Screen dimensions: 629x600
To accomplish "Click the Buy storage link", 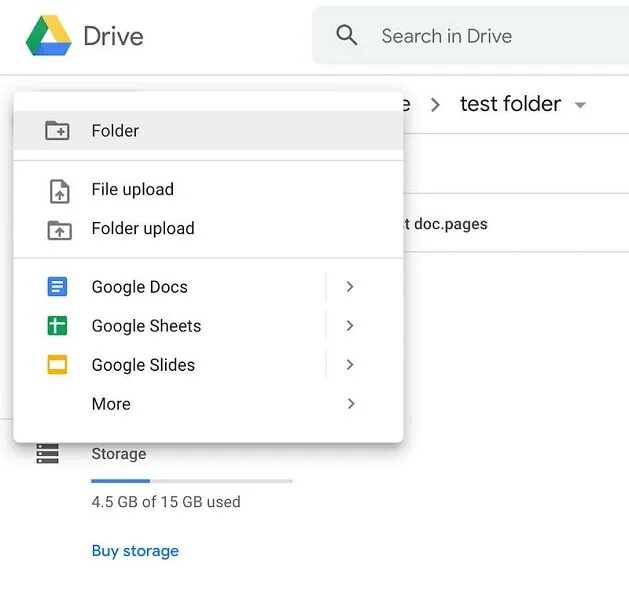I will click(x=135, y=551).
